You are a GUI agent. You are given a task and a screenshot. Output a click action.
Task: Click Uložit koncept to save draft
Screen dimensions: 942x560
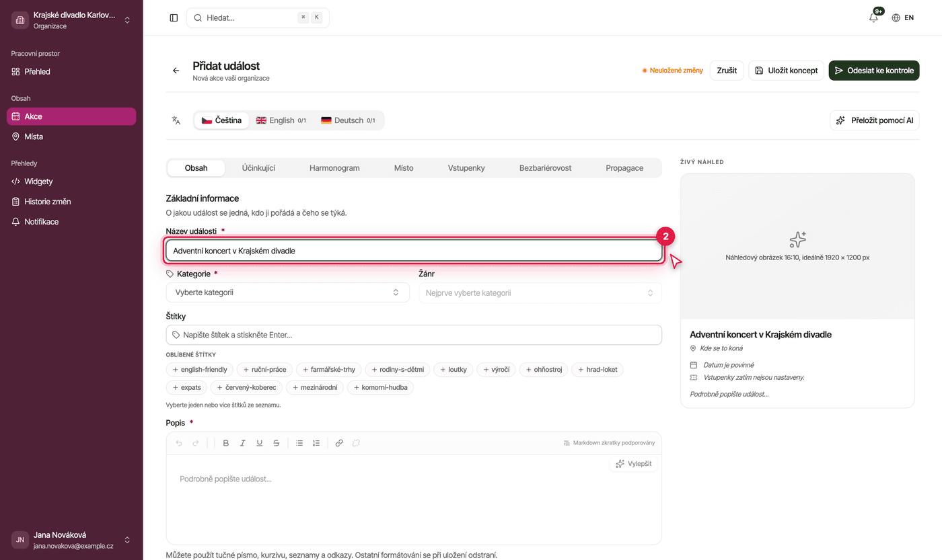click(x=786, y=71)
